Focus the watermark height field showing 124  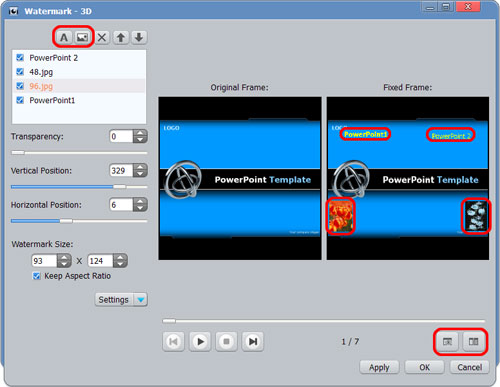[101, 261]
